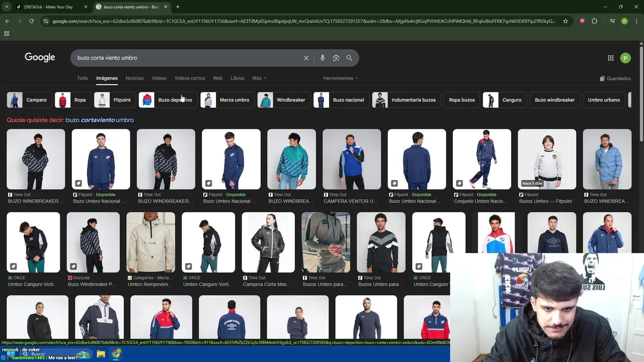Viewport: 644px width, 362px height.
Task: Switch to the Noticias tab
Action: pyautogui.click(x=134, y=78)
